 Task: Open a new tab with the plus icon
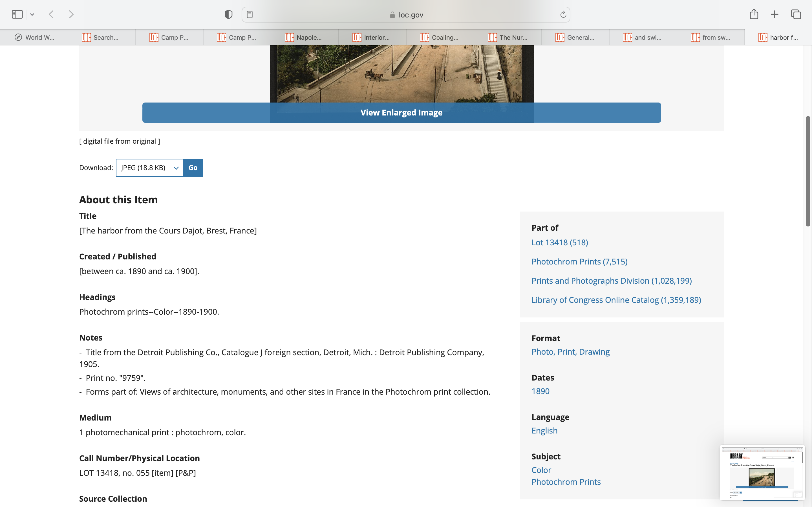pyautogui.click(x=775, y=14)
